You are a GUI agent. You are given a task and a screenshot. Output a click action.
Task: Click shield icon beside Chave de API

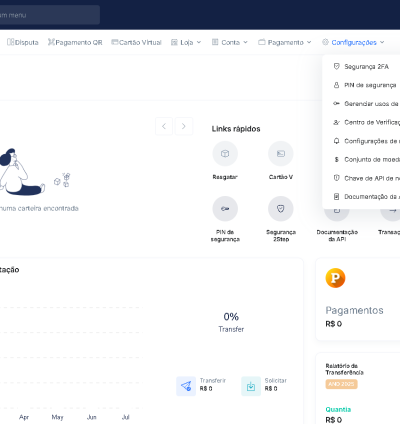pyautogui.click(x=336, y=178)
